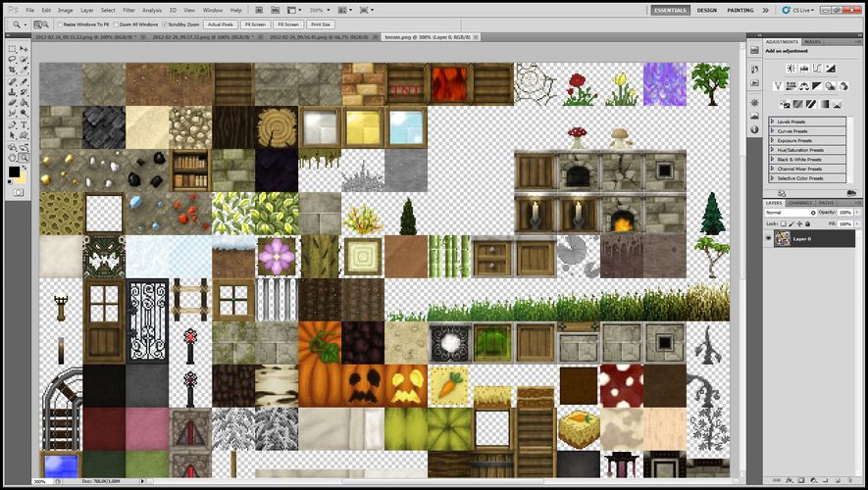Image resolution: width=868 pixels, height=490 pixels.
Task: Toggle lock transparent pixels
Action: [784, 224]
